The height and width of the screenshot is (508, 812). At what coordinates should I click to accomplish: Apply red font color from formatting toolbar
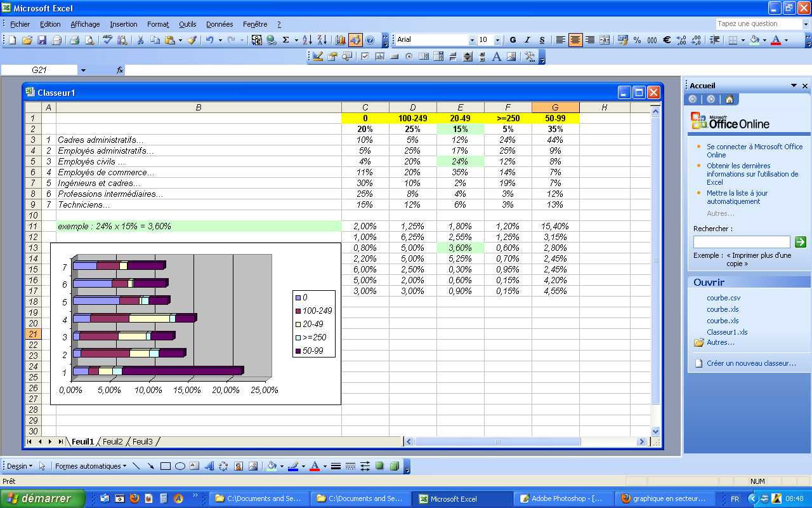(x=776, y=40)
